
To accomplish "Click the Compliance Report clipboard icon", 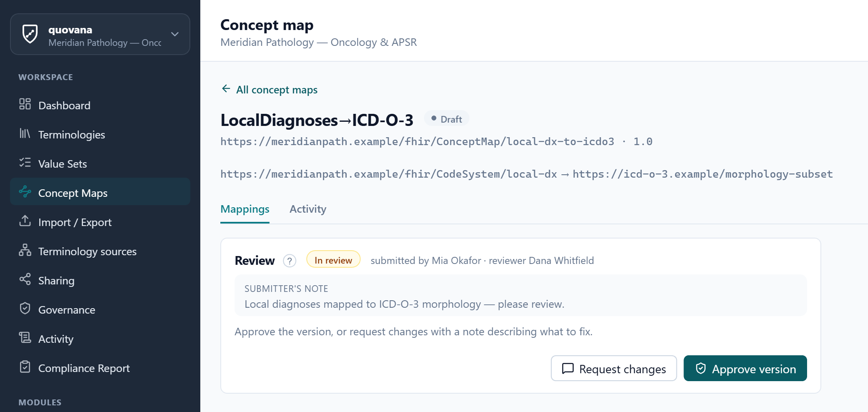I will [x=25, y=367].
